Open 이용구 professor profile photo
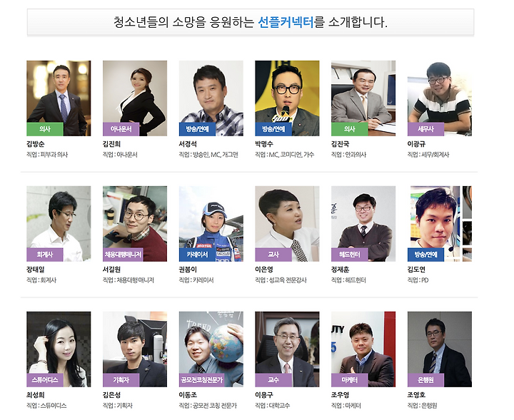 [287, 349]
